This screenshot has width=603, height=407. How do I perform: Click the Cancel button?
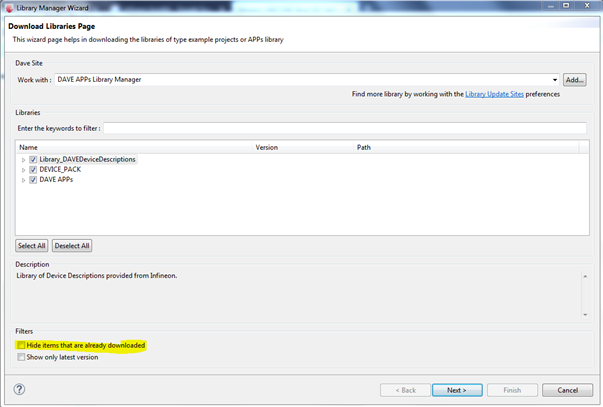(568, 390)
